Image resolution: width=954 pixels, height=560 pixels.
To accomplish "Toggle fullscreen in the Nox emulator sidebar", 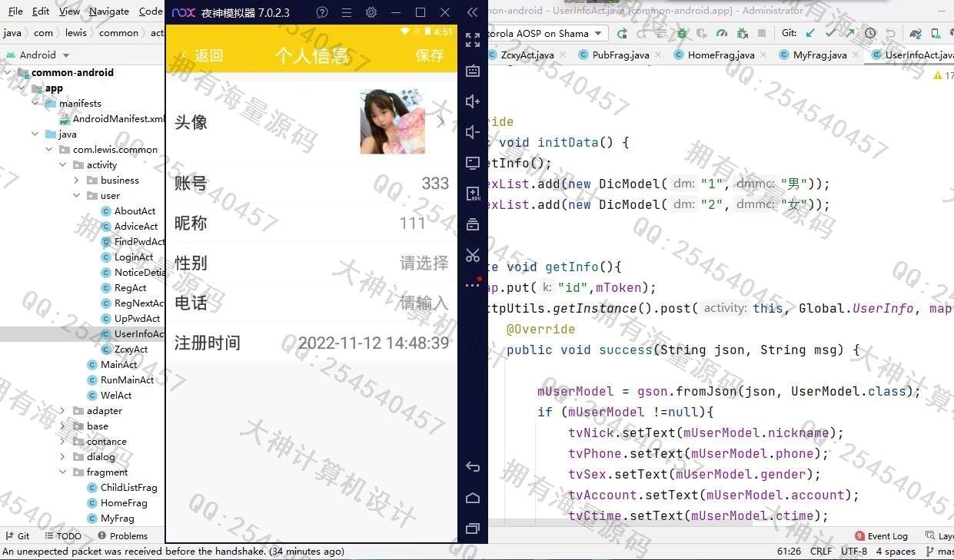I will point(473,40).
